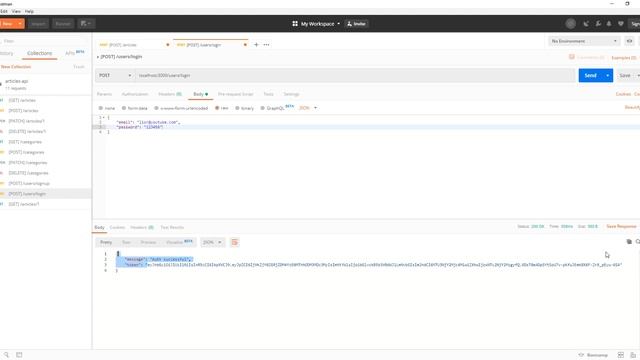This screenshot has width=640, height=360.
Task: Open the Trash link in sidebar
Action: pyautogui.click(x=79, y=67)
